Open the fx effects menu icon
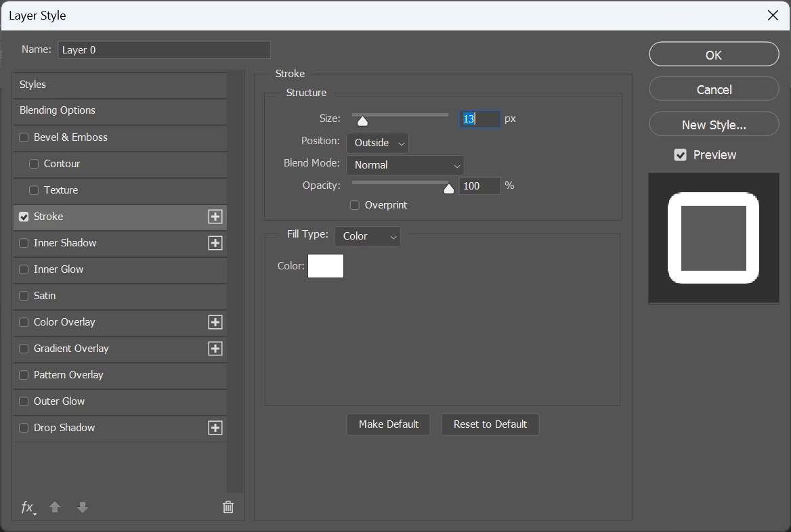Image resolution: width=791 pixels, height=532 pixels. click(28, 507)
